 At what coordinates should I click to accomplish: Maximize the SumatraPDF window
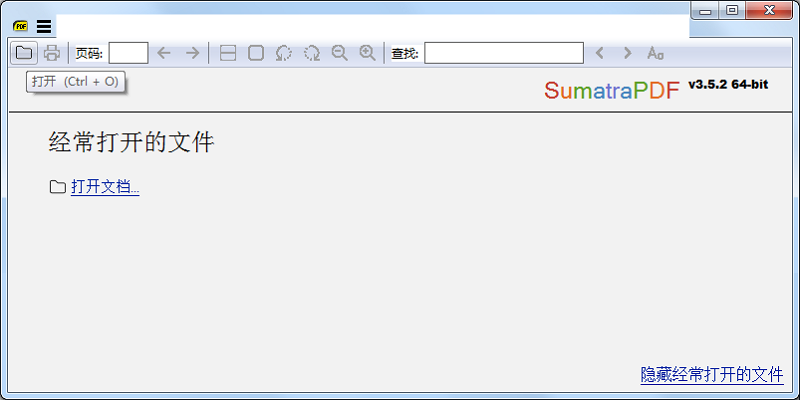click(733, 11)
